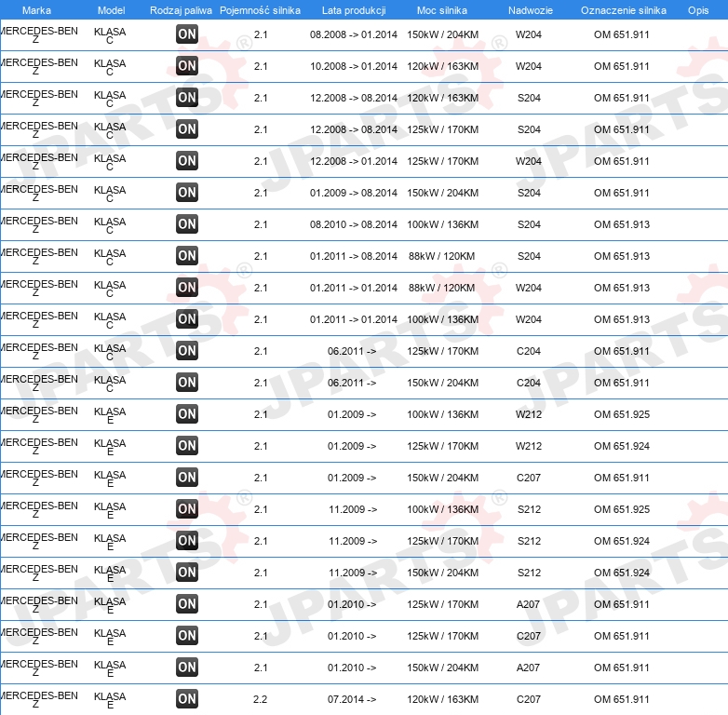Click ON icon in S212 OM 651.925 row
728x715 pixels.
pyautogui.click(x=187, y=509)
